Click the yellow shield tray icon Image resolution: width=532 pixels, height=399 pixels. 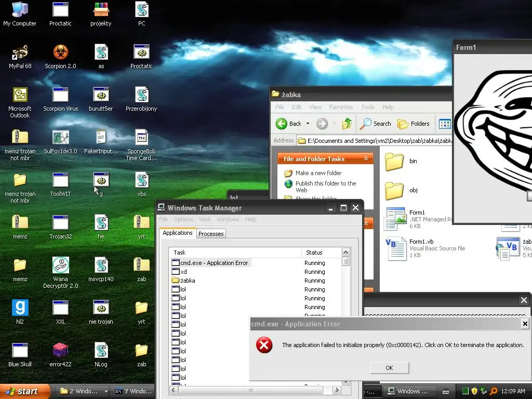click(474, 391)
